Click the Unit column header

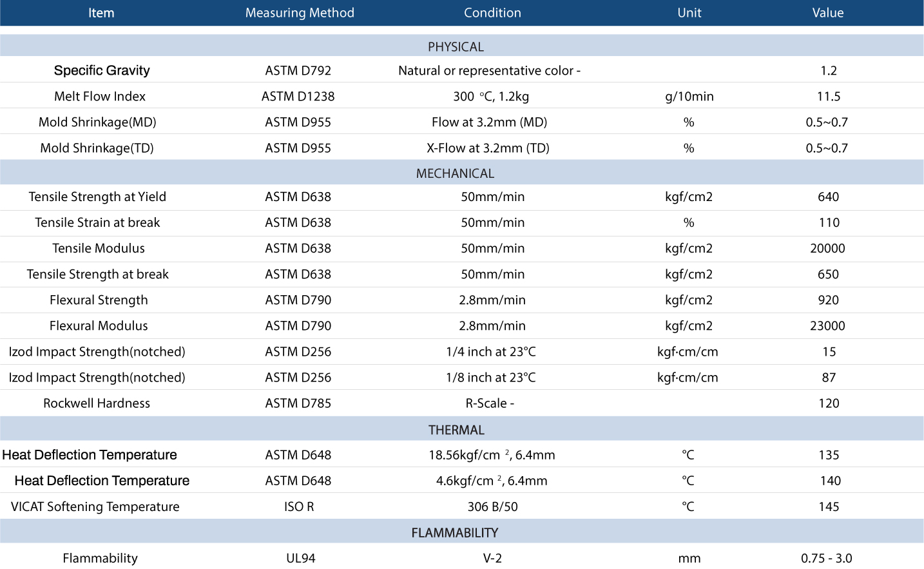click(x=689, y=13)
